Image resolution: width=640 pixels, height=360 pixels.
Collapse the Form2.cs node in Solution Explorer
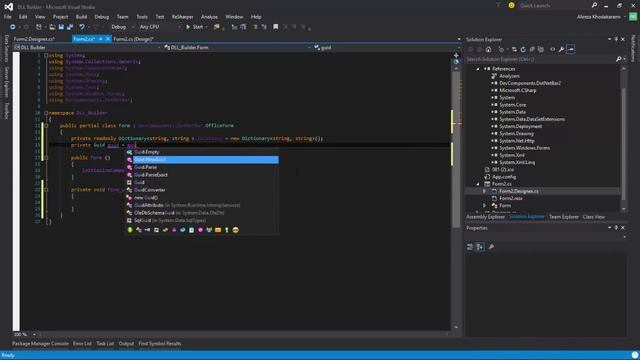coord(478,184)
